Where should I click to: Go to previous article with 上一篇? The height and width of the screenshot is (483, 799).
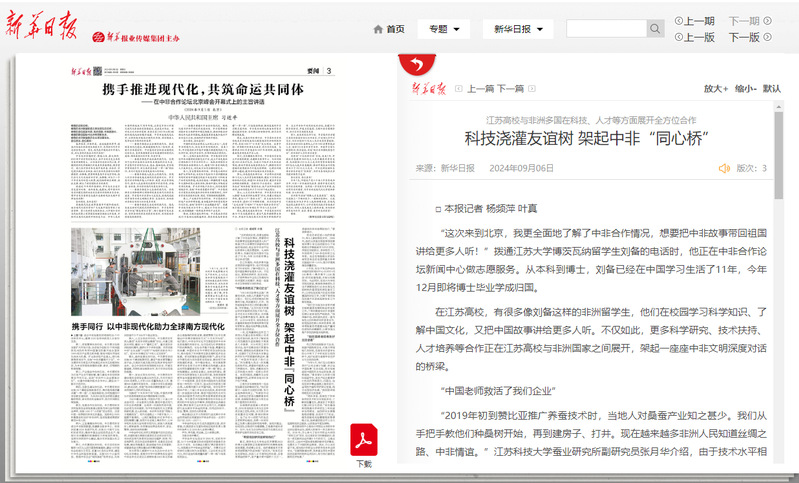click(480, 89)
